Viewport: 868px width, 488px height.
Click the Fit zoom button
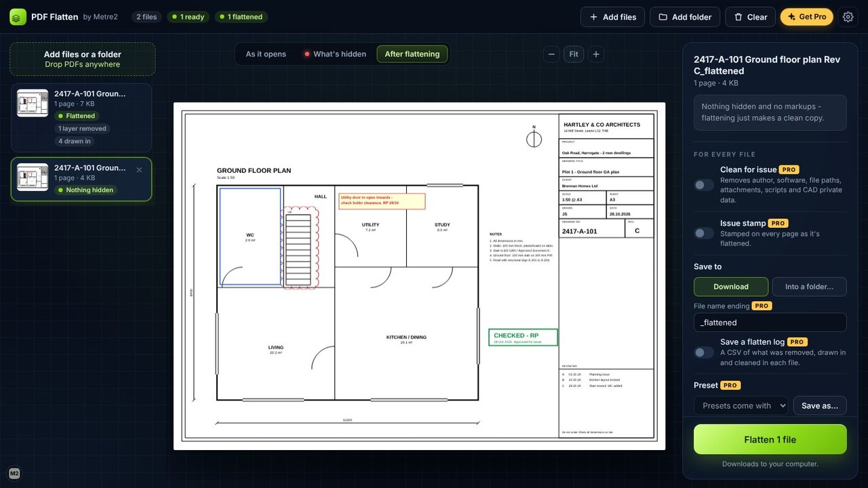click(x=574, y=54)
